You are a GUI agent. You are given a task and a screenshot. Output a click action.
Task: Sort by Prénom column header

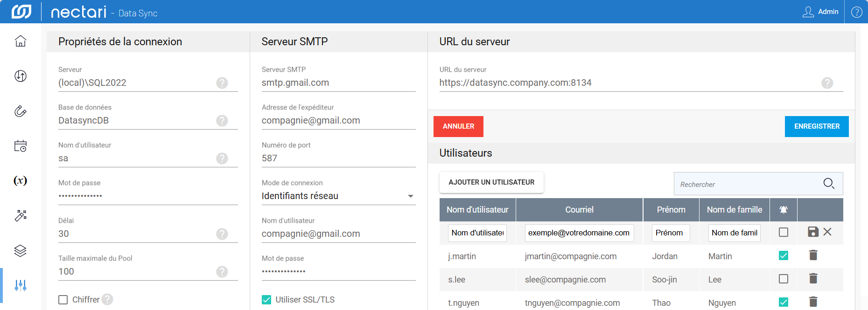pos(671,210)
